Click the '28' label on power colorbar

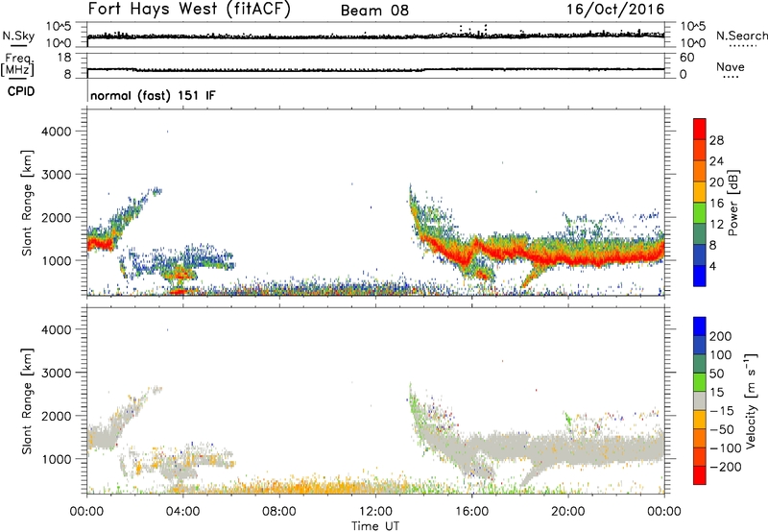(x=716, y=140)
